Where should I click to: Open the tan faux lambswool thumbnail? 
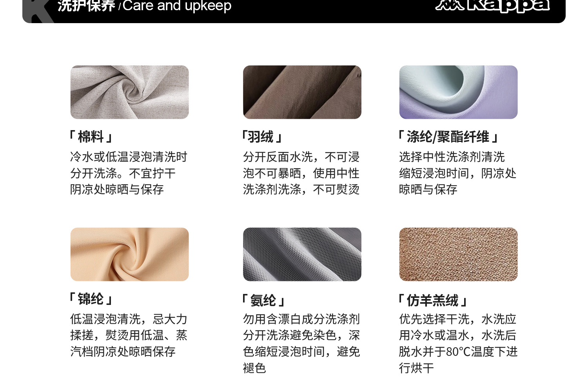pos(458,254)
